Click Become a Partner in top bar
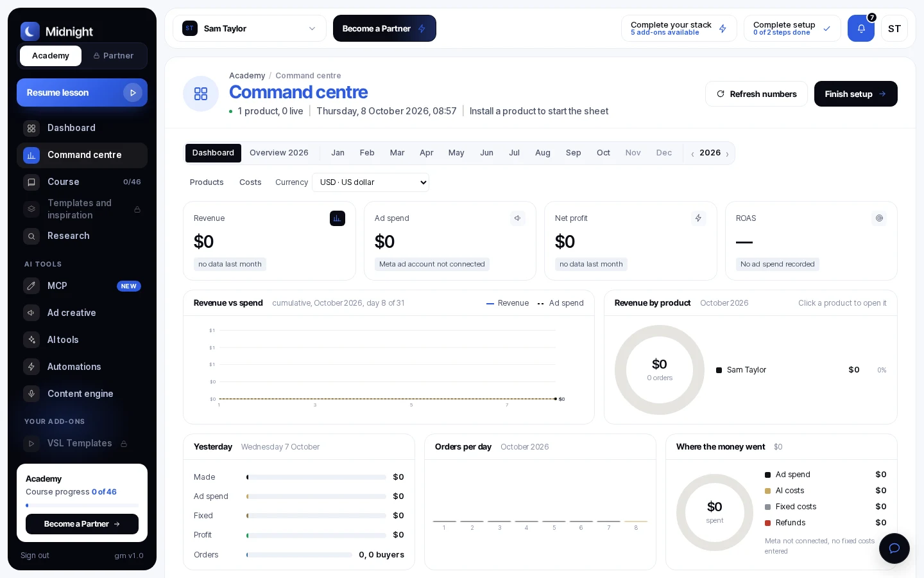The width and height of the screenshot is (924, 578). 384,28
